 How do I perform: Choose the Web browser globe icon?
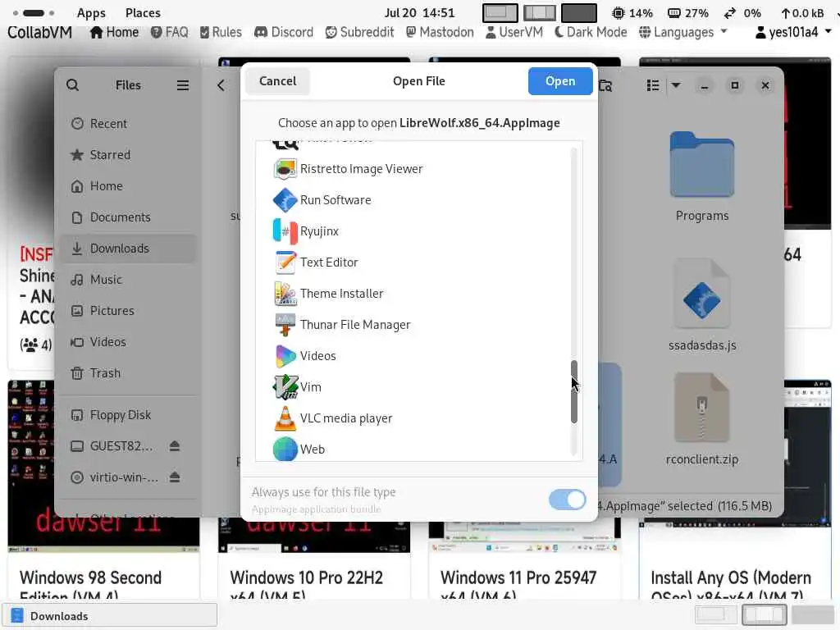pos(285,449)
